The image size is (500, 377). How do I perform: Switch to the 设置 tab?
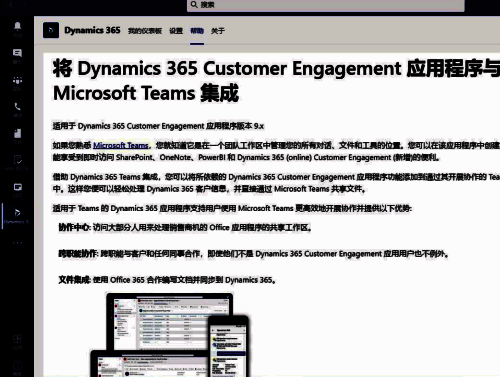click(176, 31)
